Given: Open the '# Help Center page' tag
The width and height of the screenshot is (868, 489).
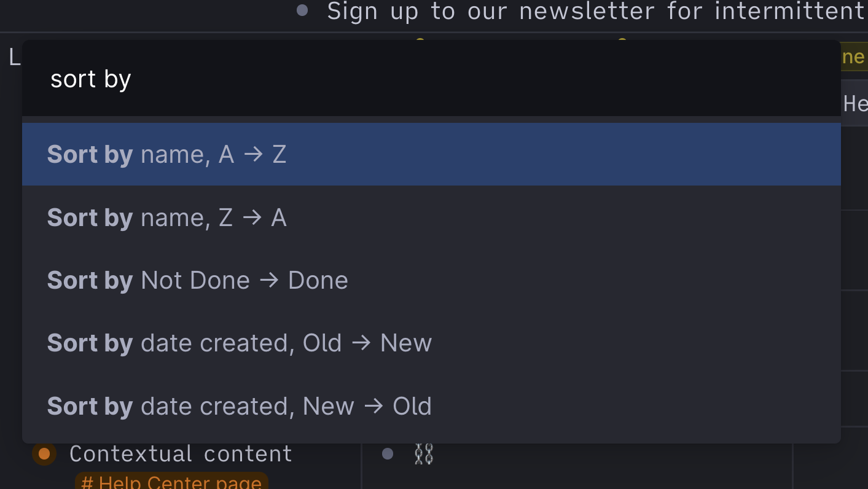Looking at the screenshot, I should (x=171, y=482).
